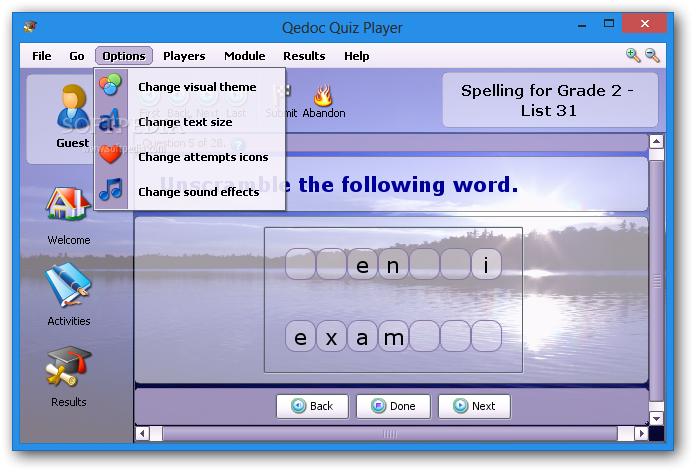Close the Qedoc Quiz Player window
The width and height of the screenshot is (694, 471).
point(644,23)
